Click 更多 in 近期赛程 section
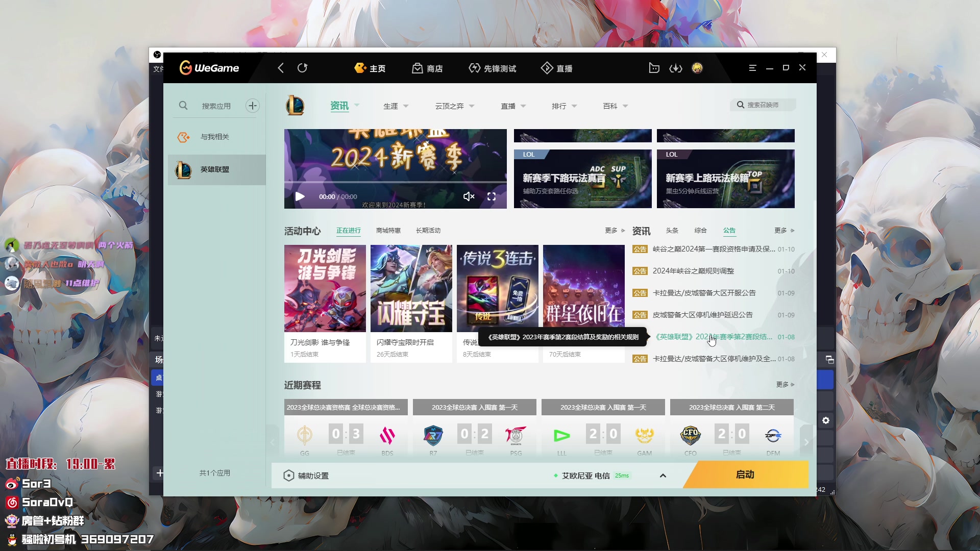Image resolution: width=980 pixels, height=551 pixels. point(785,385)
